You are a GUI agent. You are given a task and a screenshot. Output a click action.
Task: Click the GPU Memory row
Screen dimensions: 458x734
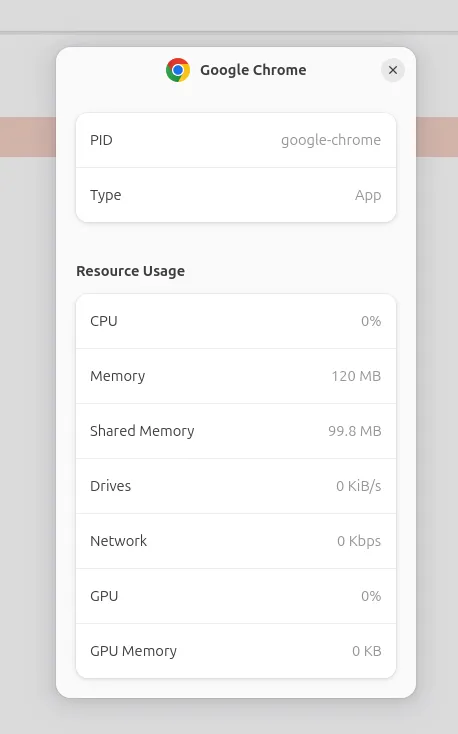coord(236,651)
